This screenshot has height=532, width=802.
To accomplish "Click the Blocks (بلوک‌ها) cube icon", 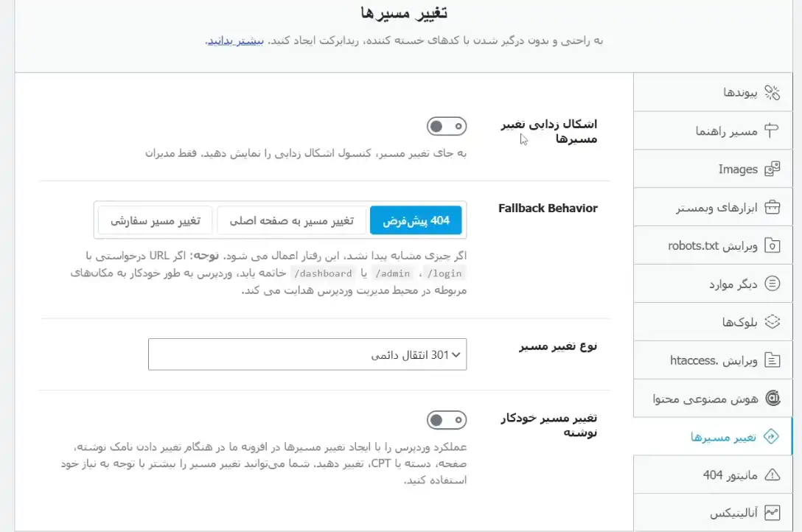I will (772, 322).
